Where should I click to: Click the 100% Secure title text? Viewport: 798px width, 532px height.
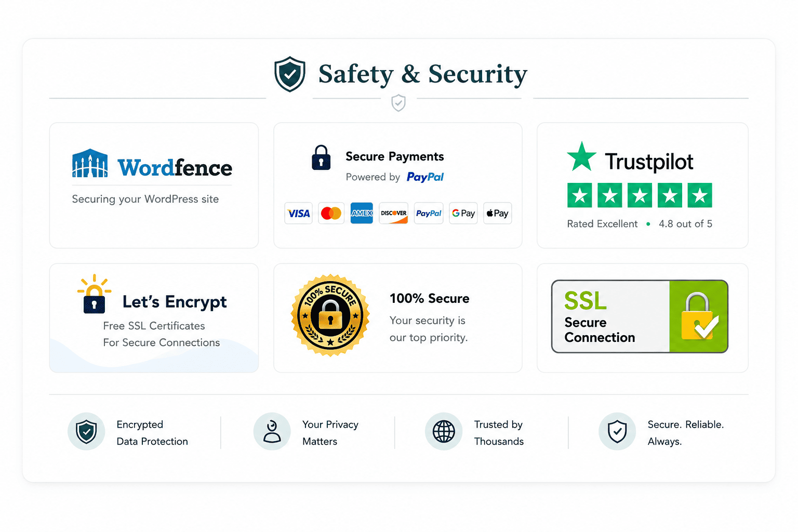tap(430, 298)
